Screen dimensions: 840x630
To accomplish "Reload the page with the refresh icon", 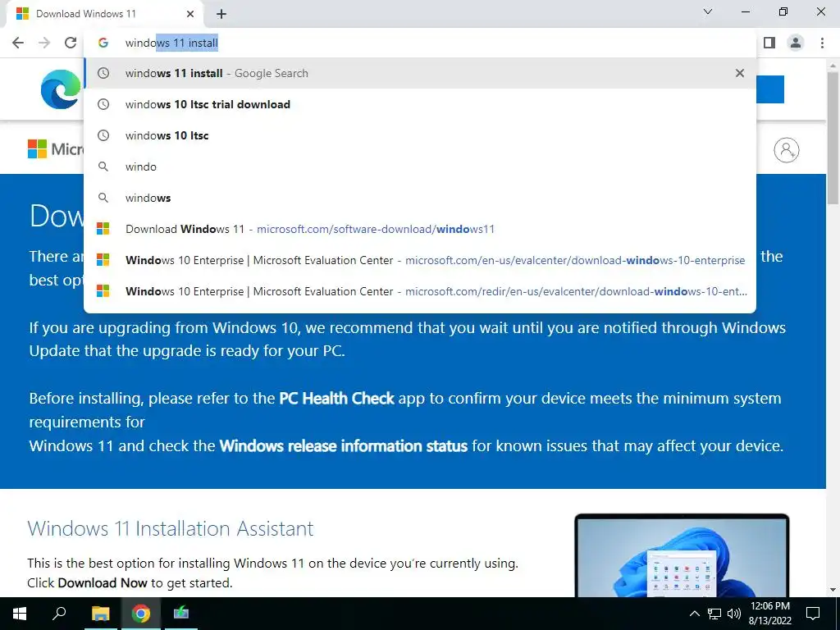I will (x=71, y=43).
